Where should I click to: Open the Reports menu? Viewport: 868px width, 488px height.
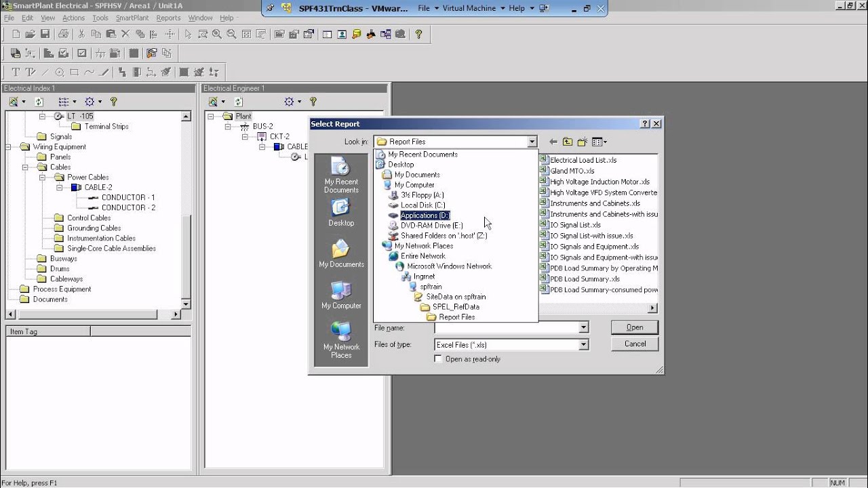[x=168, y=18]
